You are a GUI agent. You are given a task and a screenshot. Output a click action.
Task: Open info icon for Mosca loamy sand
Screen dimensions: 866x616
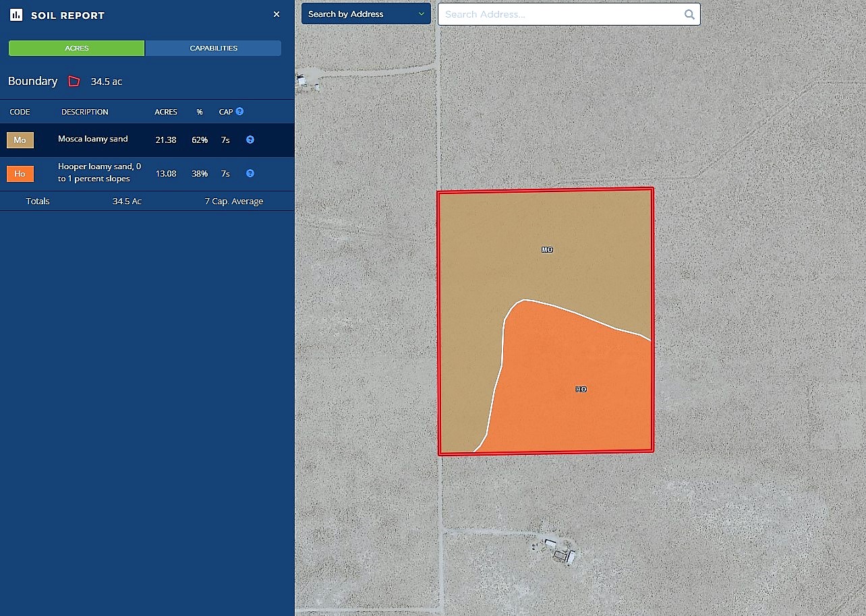(x=250, y=140)
